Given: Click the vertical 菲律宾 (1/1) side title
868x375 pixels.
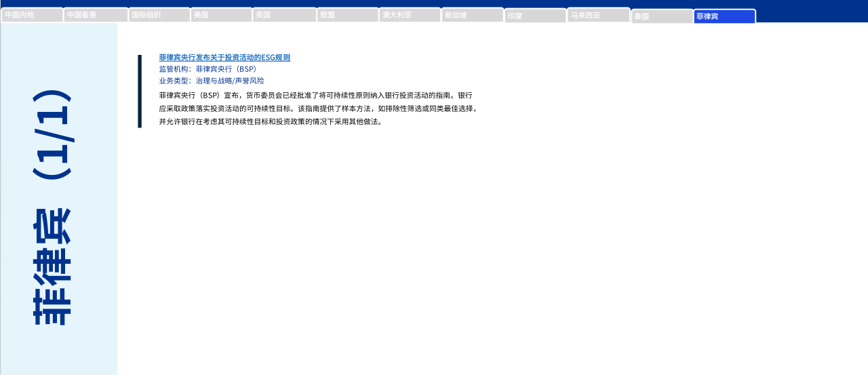Looking at the screenshot, I should click(x=52, y=207).
